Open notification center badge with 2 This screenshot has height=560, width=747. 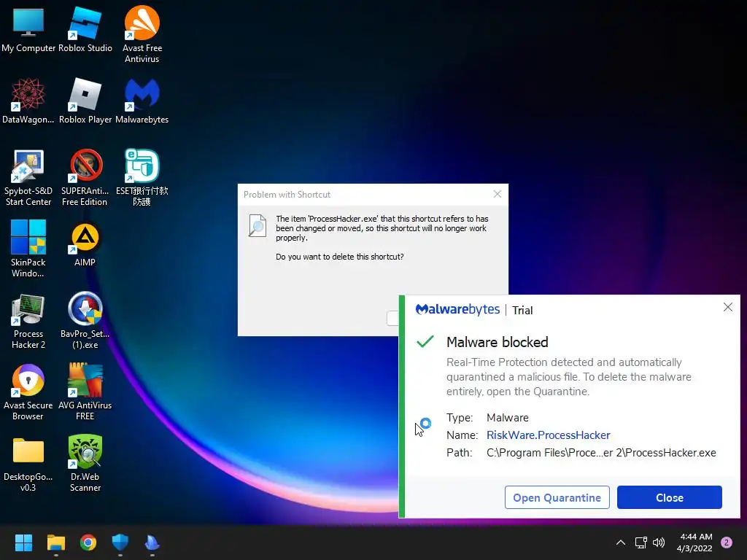727,542
